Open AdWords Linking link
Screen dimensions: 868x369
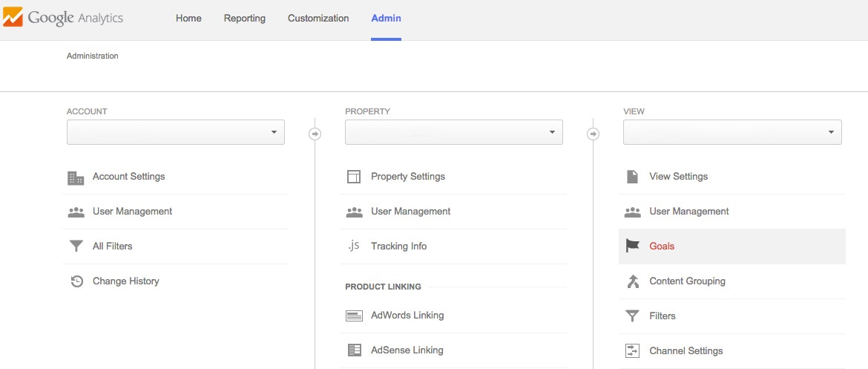coord(407,316)
